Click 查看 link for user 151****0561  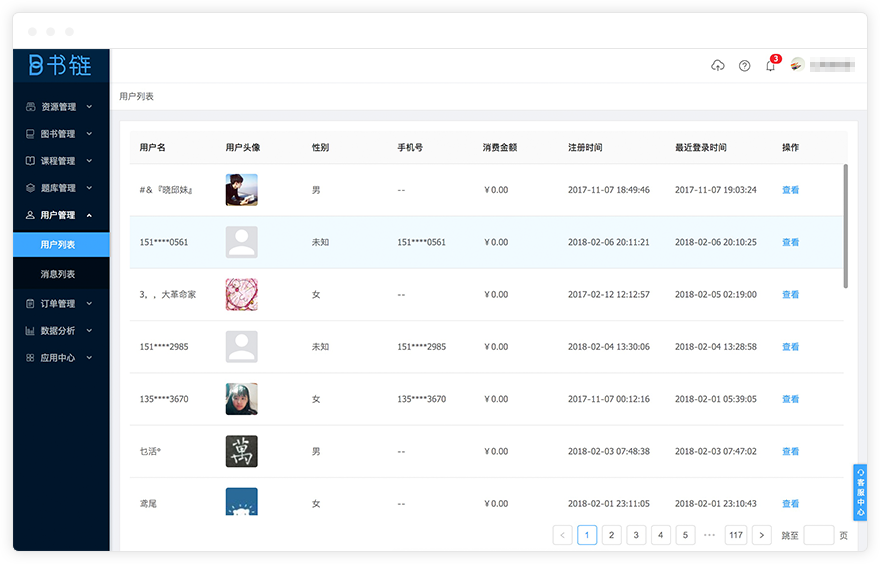790,242
